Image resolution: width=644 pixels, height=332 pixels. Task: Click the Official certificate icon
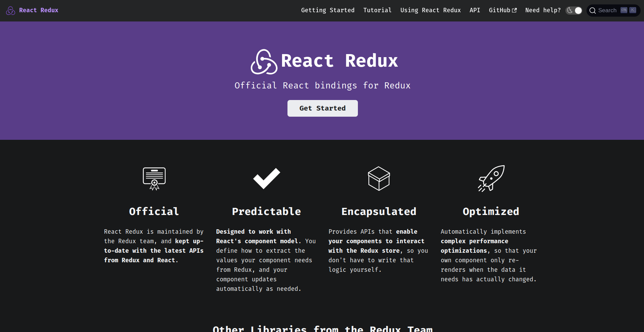point(154,179)
